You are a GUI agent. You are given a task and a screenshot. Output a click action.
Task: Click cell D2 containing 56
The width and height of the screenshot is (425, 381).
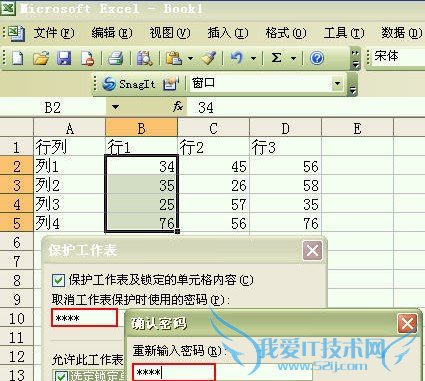coord(285,166)
